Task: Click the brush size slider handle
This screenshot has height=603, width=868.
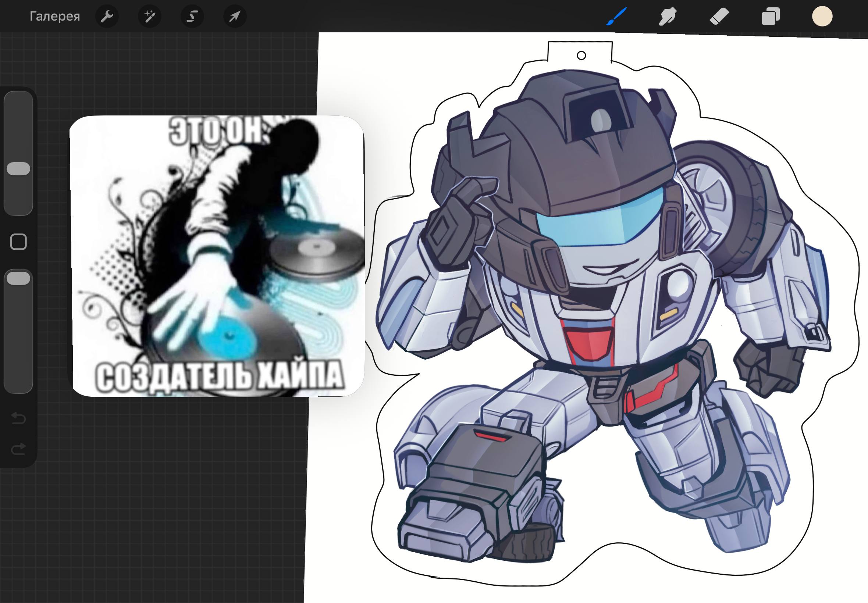Action: 18,169
